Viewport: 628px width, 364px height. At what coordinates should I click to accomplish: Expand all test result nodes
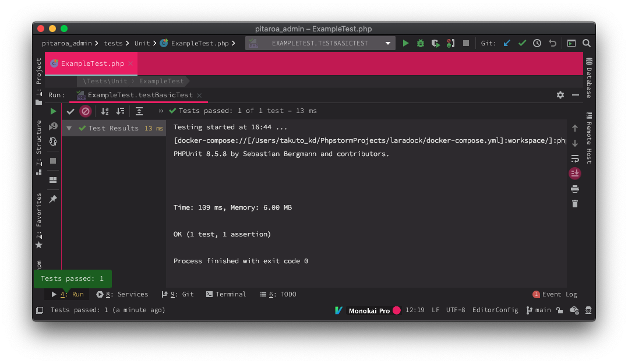coord(139,111)
